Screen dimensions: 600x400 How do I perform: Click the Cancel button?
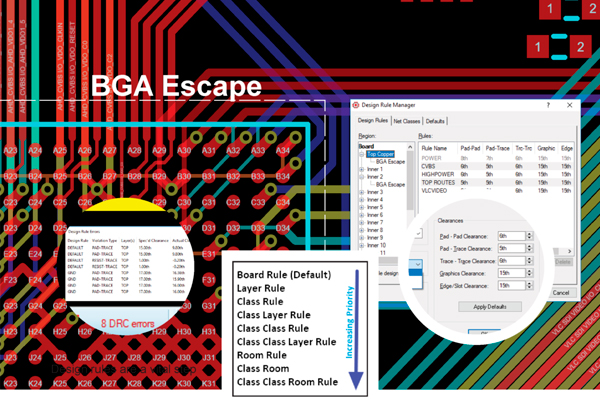(x=560, y=292)
